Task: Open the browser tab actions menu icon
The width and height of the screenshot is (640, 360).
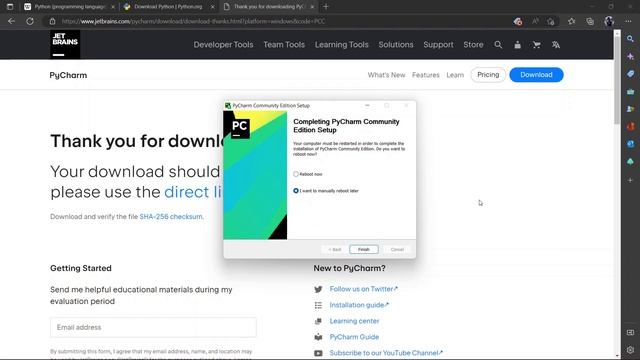Action: (x=10, y=7)
